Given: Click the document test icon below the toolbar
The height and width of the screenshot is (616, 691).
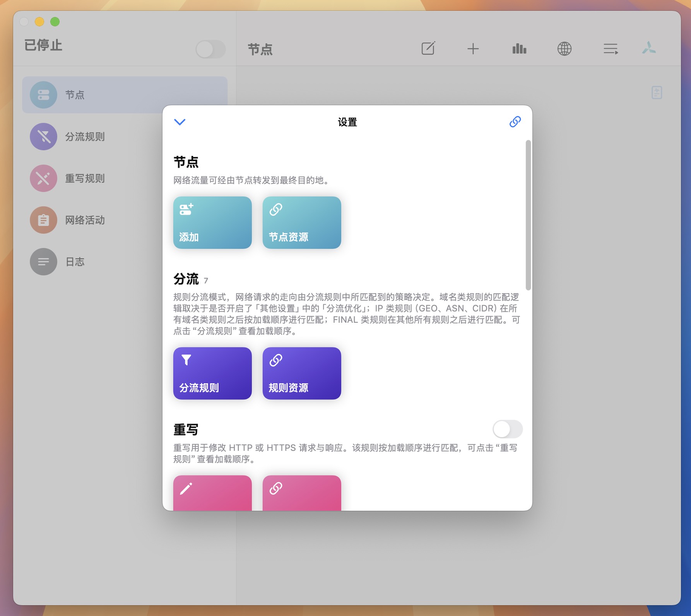Looking at the screenshot, I should [657, 92].
